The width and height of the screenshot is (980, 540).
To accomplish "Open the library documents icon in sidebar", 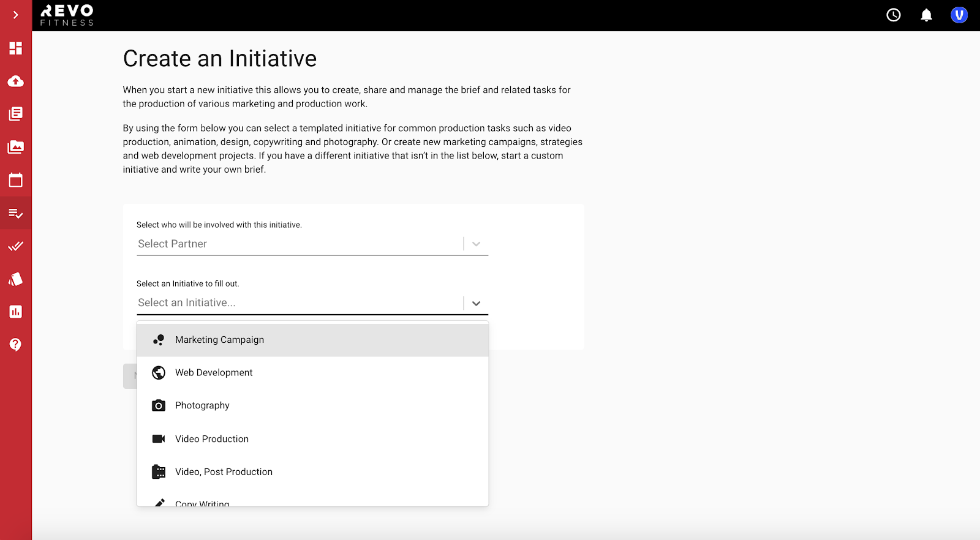I will 16,114.
